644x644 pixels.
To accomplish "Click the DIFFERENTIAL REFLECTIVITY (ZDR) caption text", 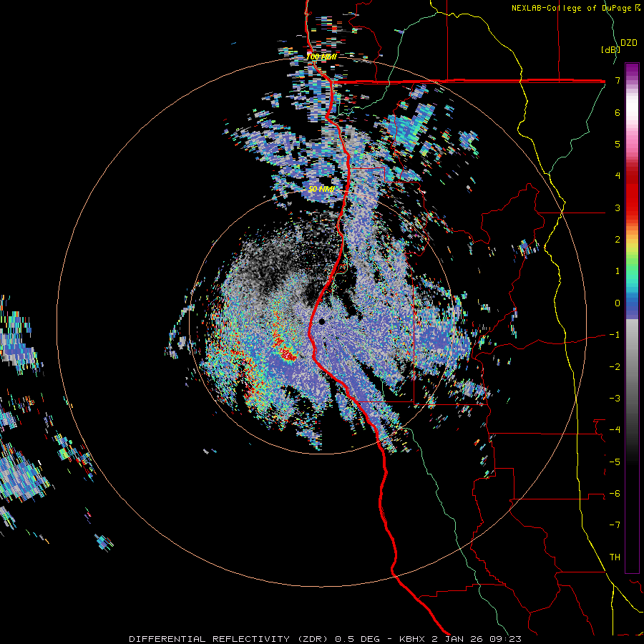I will (x=230, y=639).
